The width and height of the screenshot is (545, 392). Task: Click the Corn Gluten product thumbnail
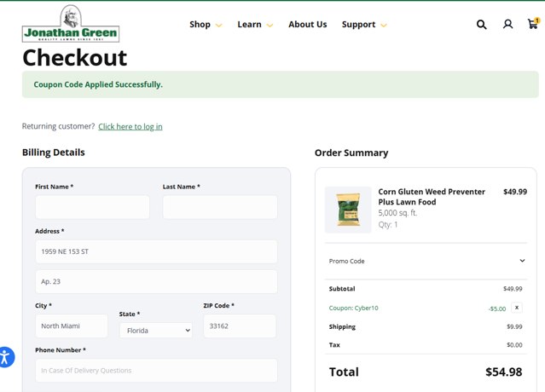pos(348,210)
